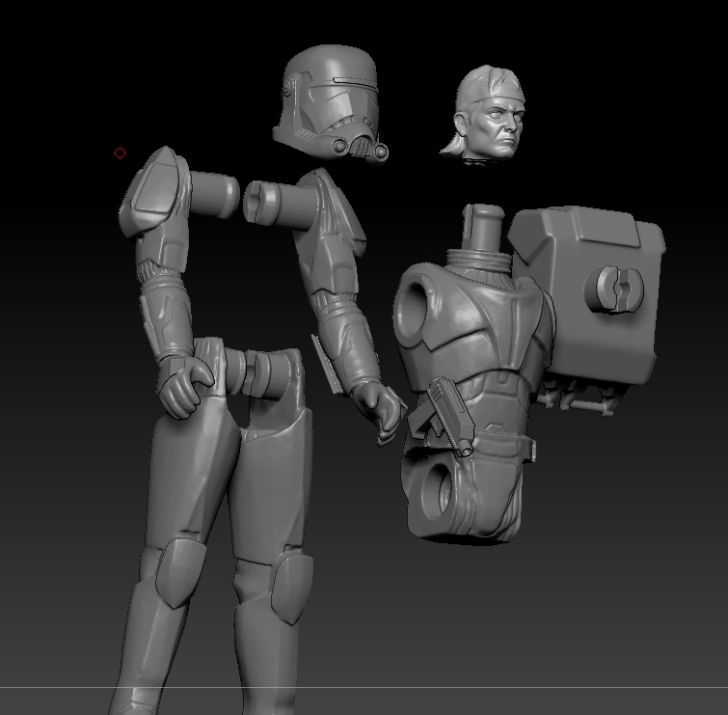Select the knee pad on the front leg
This screenshot has height=715, width=728.
180,572
